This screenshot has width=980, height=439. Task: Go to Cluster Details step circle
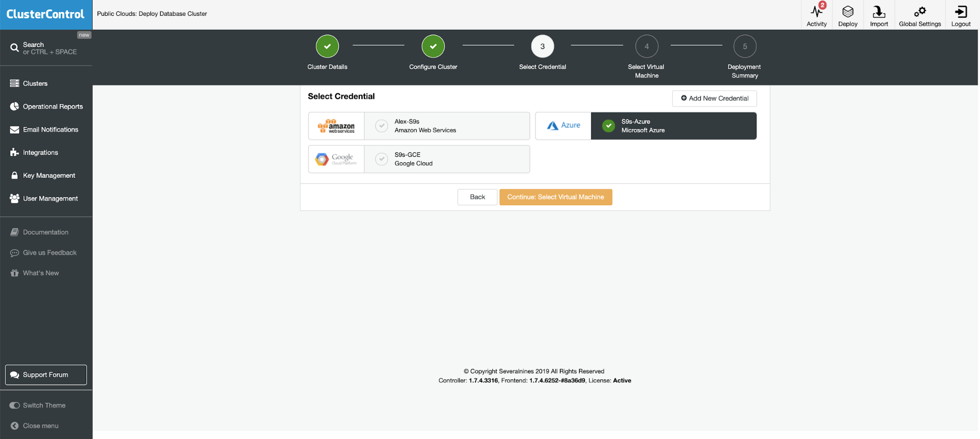tap(327, 47)
